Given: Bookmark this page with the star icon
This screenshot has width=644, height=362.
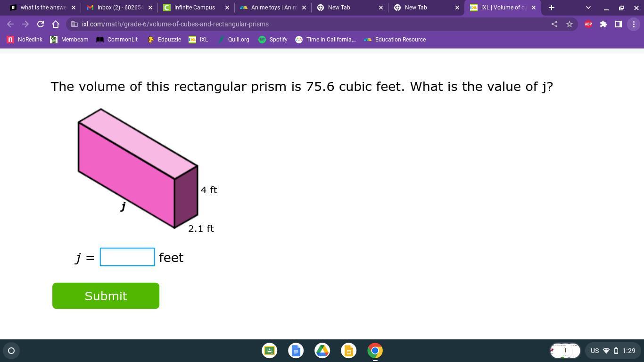Looking at the screenshot, I should 570,24.
